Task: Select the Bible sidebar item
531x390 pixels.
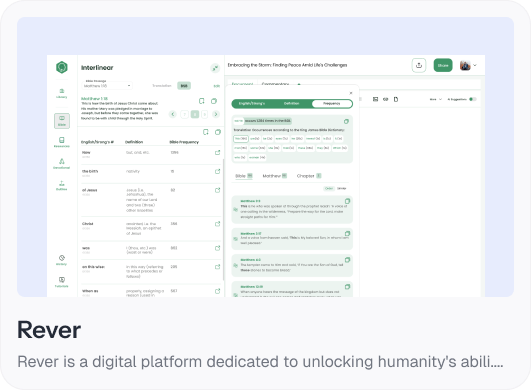Action: pos(62,121)
